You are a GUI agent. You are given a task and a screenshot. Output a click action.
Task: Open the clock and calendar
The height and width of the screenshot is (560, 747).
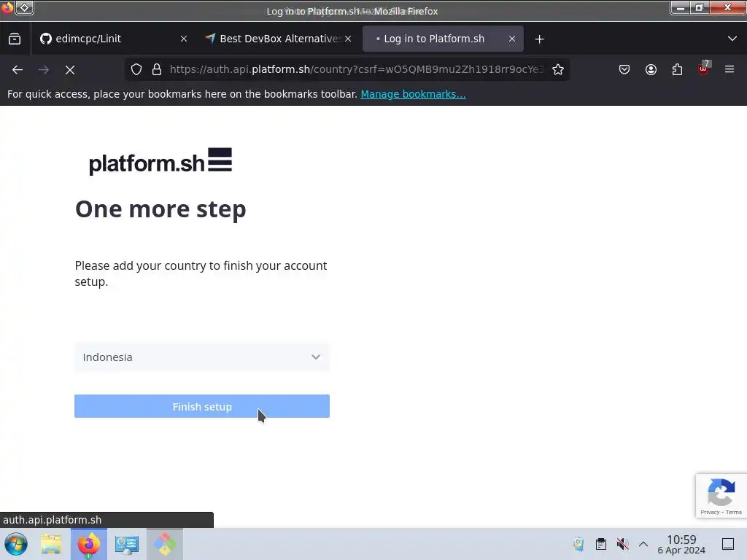[681, 544]
